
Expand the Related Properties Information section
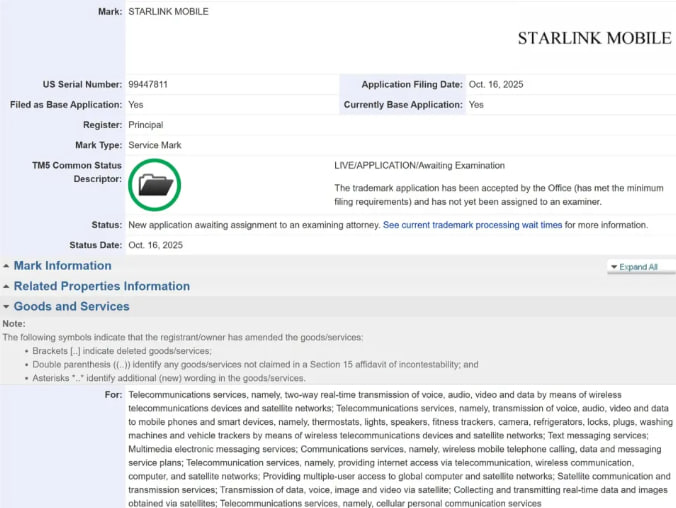102,286
